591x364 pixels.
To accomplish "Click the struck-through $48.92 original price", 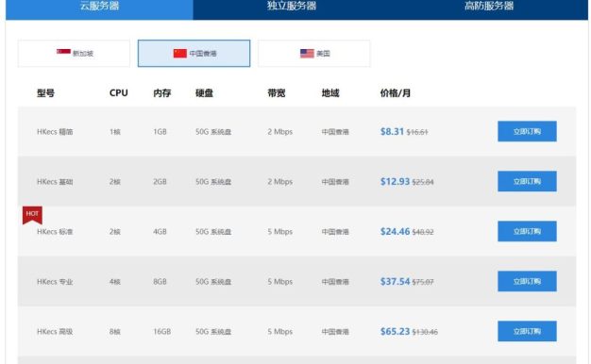I will [x=423, y=232].
